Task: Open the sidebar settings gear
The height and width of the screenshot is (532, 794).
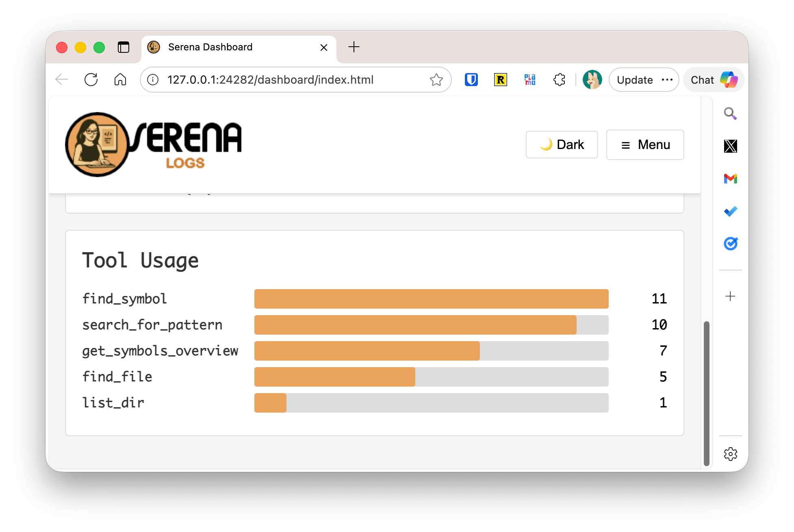Action: (x=730, y=454)
